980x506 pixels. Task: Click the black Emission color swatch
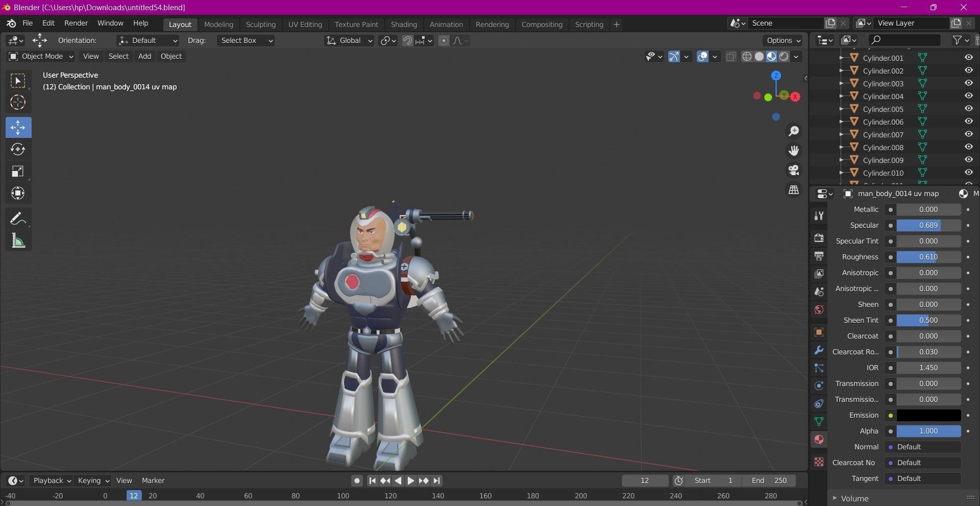pos(928,415)
